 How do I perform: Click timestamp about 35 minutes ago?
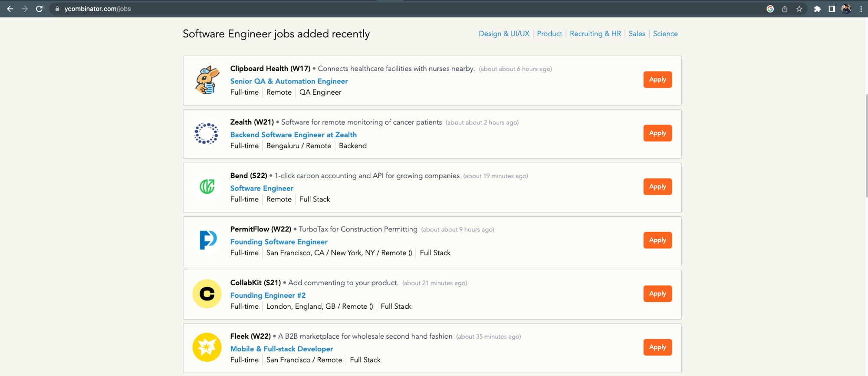pos(489,336)
